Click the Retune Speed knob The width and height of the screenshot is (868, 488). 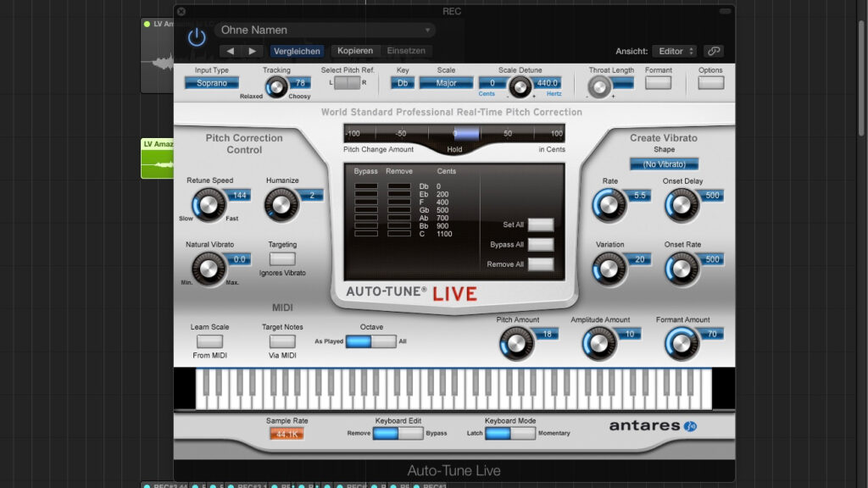[209, 205]
